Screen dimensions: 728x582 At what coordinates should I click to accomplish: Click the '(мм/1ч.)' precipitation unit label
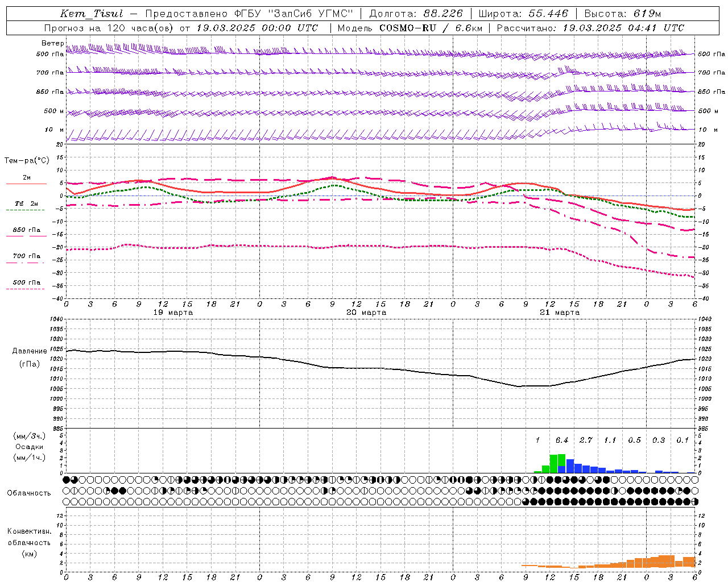[x=30, y=458]
